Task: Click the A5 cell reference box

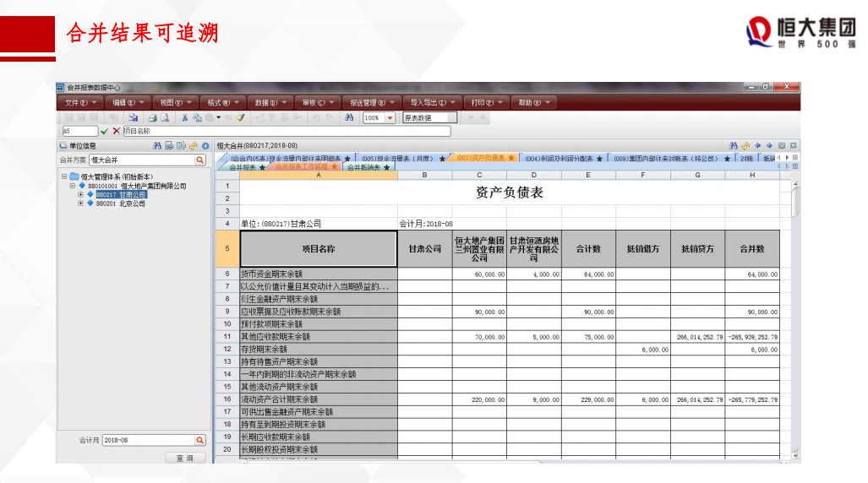Action: (79, 131)
